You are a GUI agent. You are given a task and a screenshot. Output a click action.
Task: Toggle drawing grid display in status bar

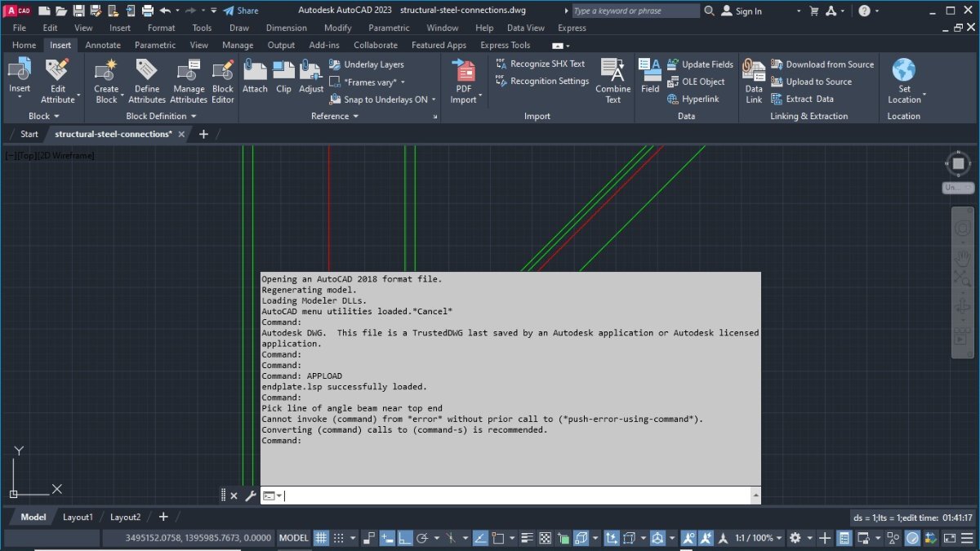click(x=321, y=538)
